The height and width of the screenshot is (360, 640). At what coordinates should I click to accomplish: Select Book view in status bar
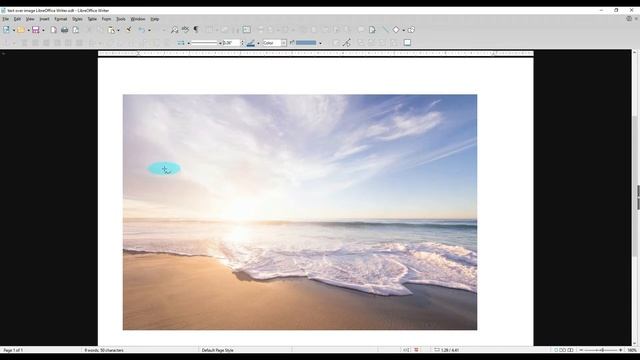[x=570, y=350]
